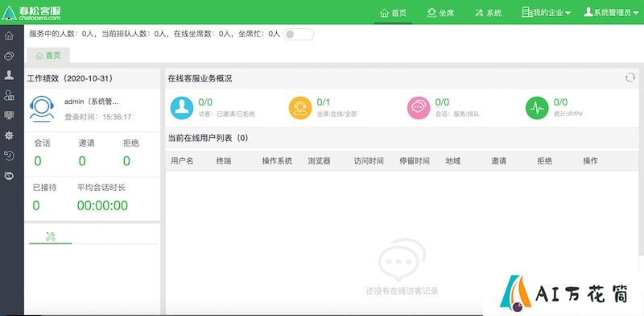Click the 工作绩效 (2020-10-31) heading

point(70,78)
